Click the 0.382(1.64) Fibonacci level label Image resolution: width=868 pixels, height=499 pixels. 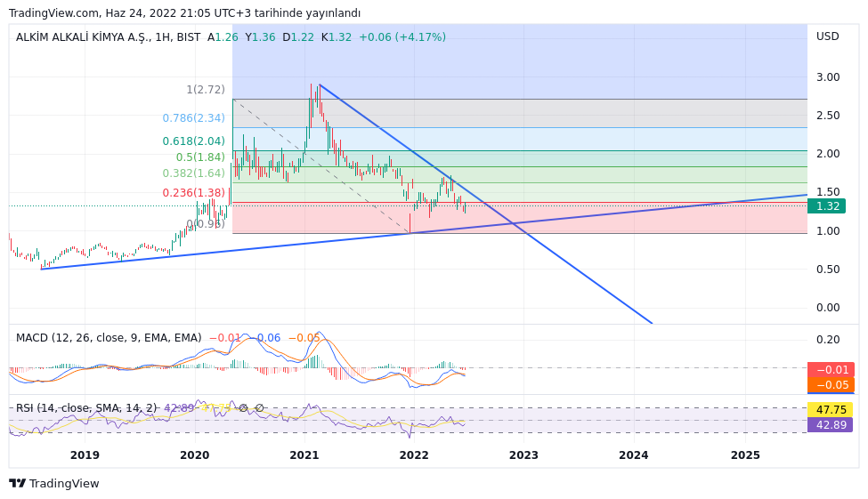point(194,173)
